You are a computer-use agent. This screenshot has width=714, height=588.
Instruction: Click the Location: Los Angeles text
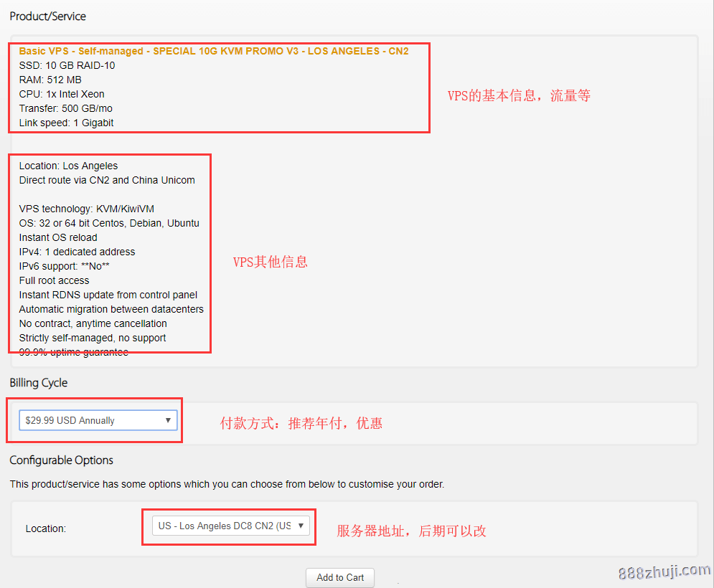69,166
